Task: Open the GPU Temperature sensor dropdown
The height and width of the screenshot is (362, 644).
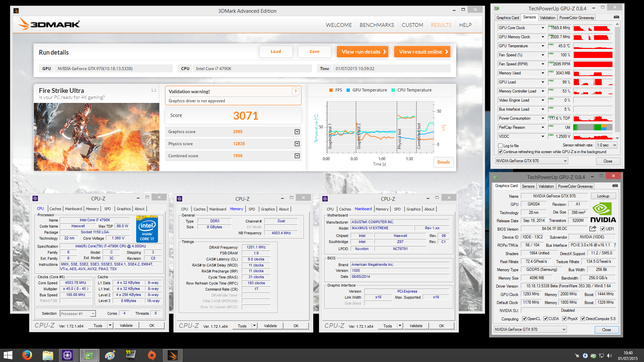Action: (x=543, y=46)
